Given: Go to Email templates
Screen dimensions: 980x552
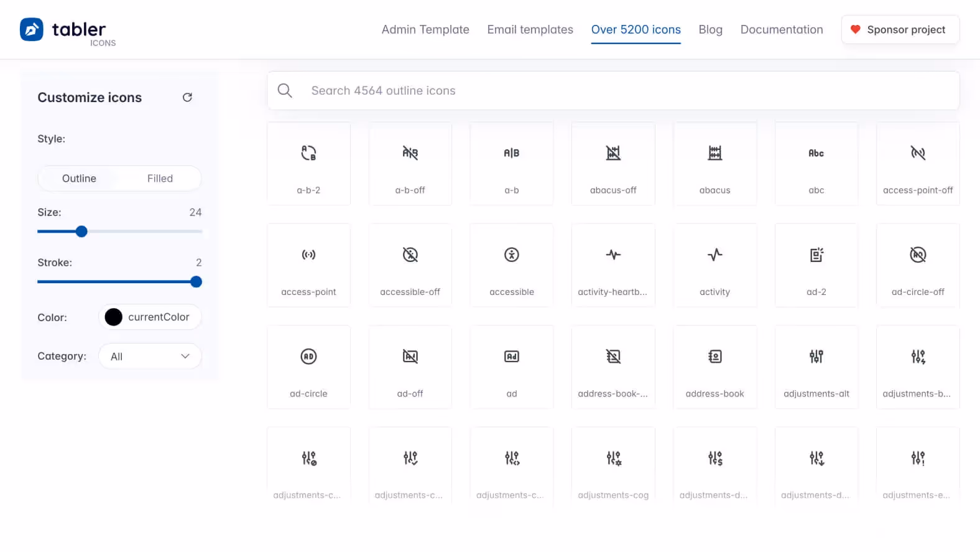Looking at the screenshot, I should coord(530,30).
